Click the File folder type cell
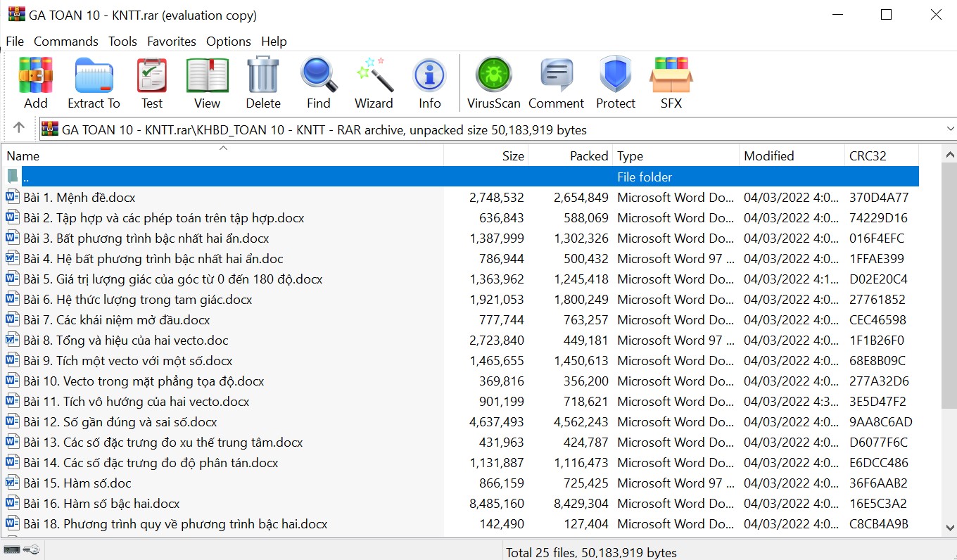Screen dimensions: 957x560 (645, 177)
